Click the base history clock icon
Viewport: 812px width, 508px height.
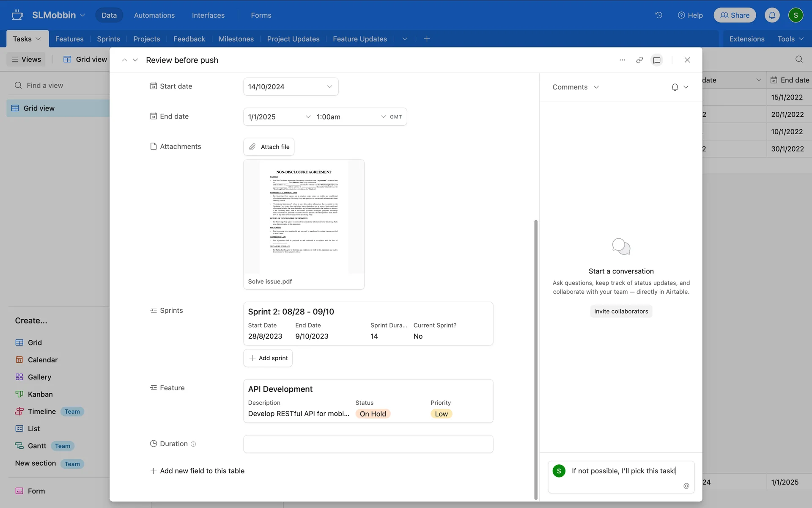[658, 15]
